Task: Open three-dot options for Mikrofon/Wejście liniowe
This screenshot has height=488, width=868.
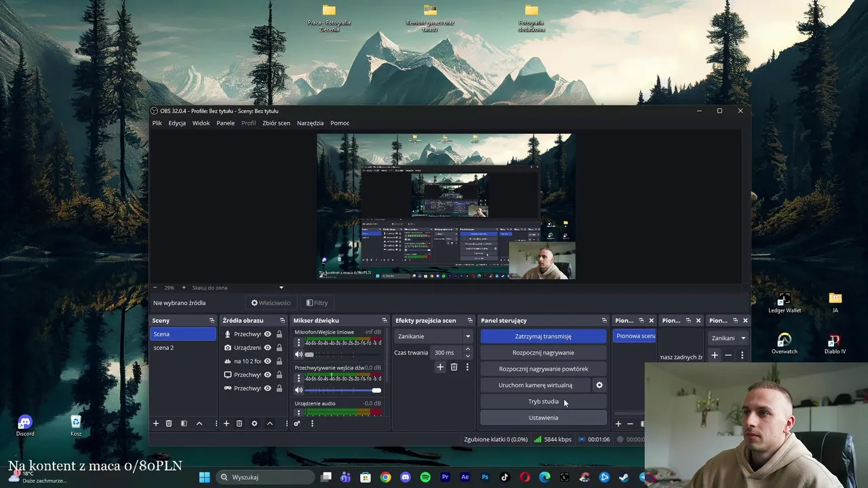Action: pos(298,343)
